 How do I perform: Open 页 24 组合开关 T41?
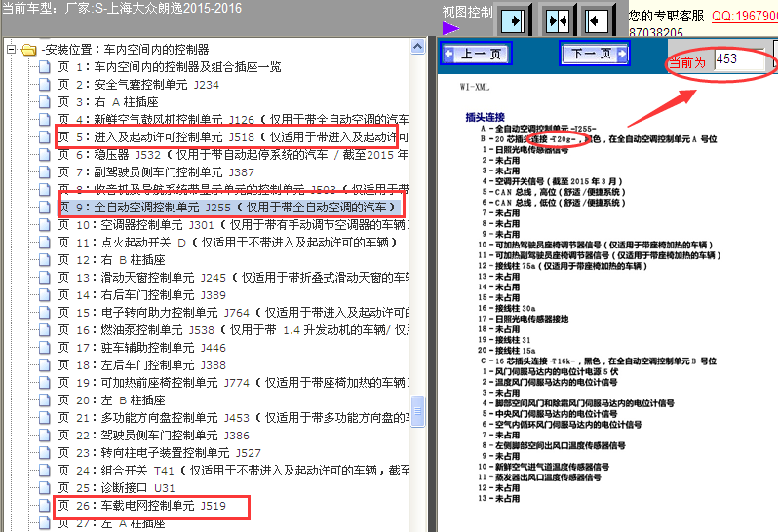tap(233, 471)
